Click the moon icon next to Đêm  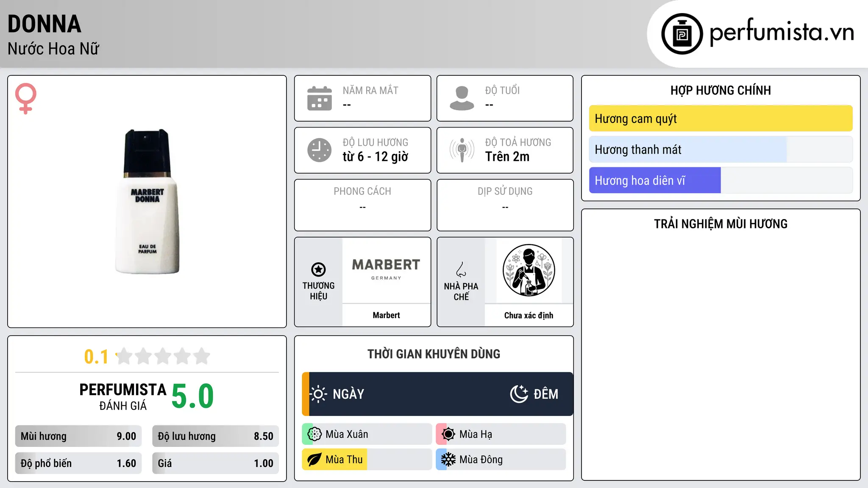pyautogui.click(x=519, y=394)
